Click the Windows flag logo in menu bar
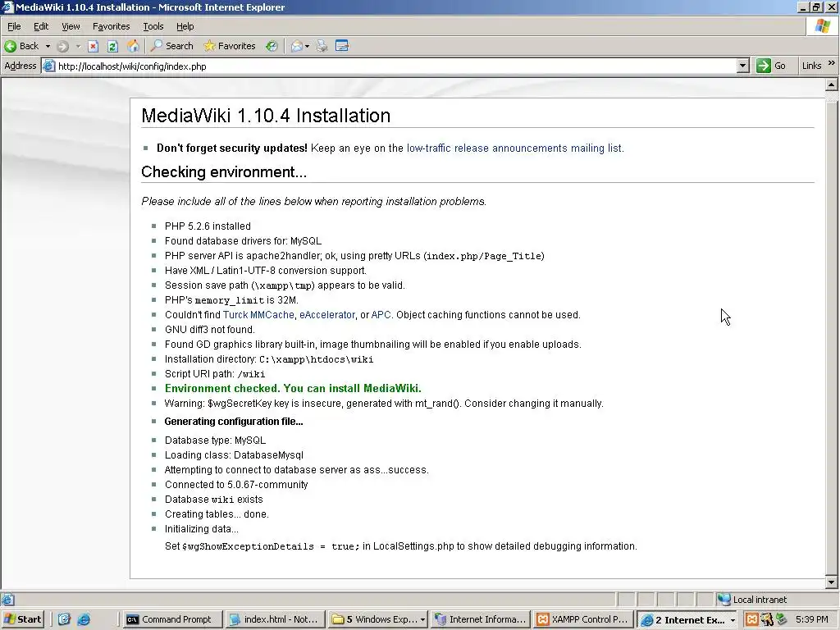Screen dimensions: 840x630 pyautogui.click(x=822, y=26)
